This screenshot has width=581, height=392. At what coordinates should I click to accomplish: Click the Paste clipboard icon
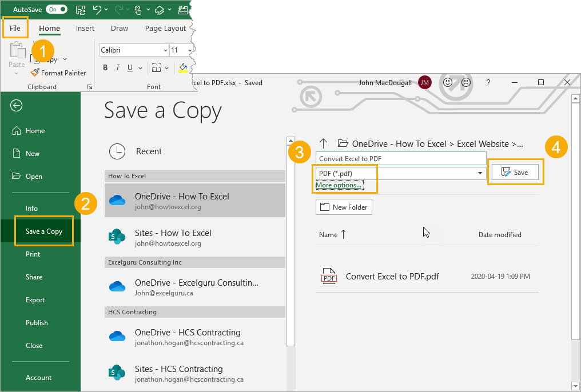[x=17, y=50]
